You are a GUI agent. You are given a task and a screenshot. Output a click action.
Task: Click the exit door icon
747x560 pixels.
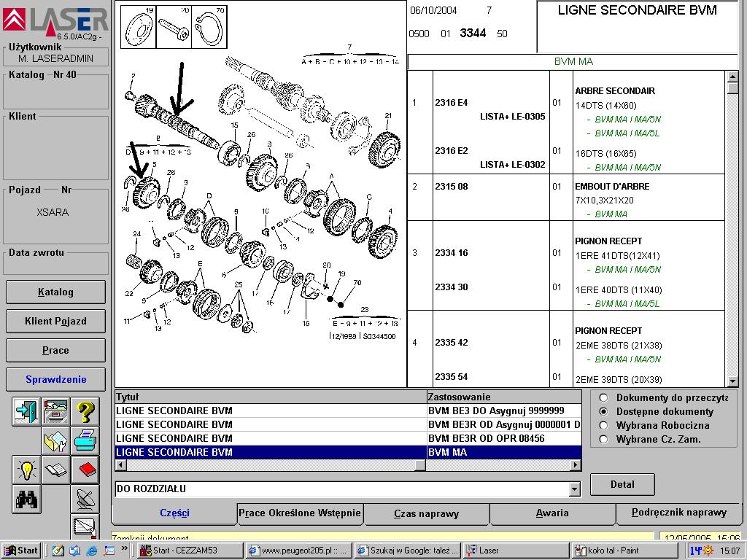26,412
